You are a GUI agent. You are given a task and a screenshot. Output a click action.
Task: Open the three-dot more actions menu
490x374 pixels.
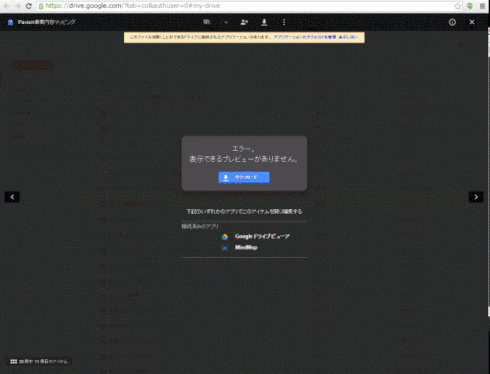[284, 22]
